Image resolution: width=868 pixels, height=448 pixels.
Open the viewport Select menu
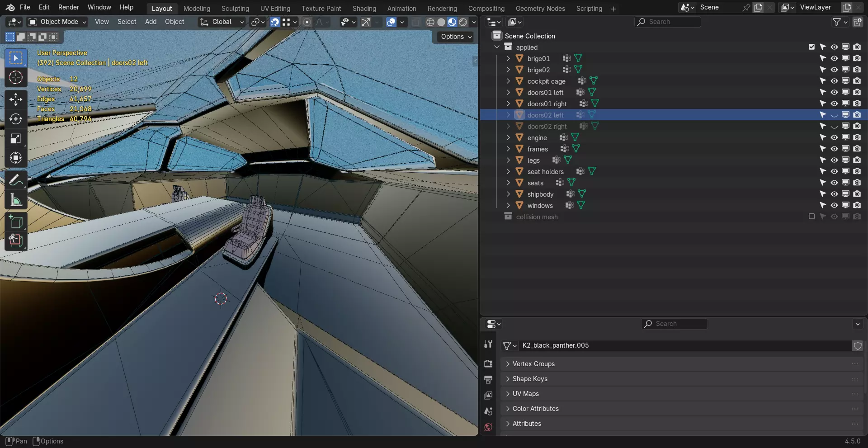tap(127, 22)
